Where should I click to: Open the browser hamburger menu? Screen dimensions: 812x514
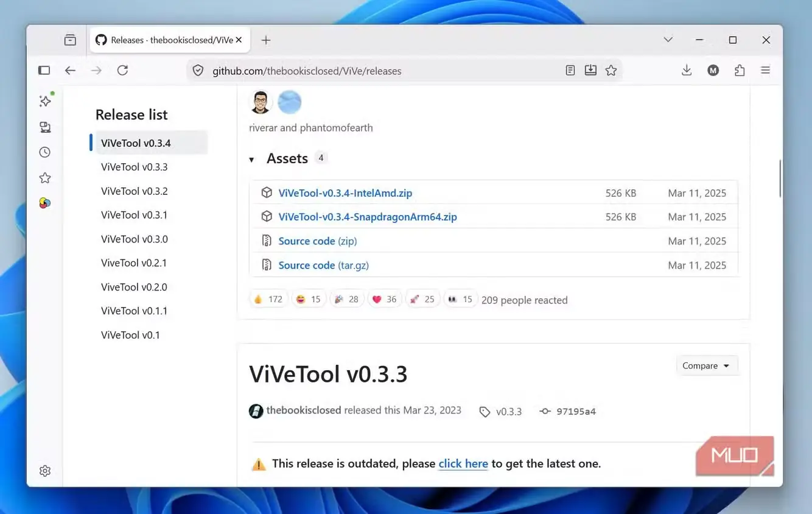(766, 71)
